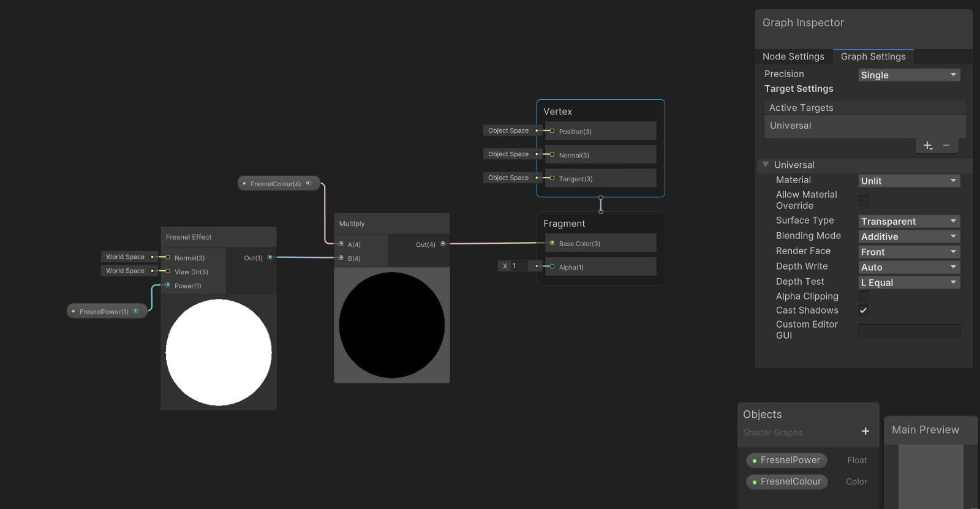The width and height of the screenshot is (980, 509).
Task: Click the Multiply node Out(4) output port
Action: tap(443, 244)
